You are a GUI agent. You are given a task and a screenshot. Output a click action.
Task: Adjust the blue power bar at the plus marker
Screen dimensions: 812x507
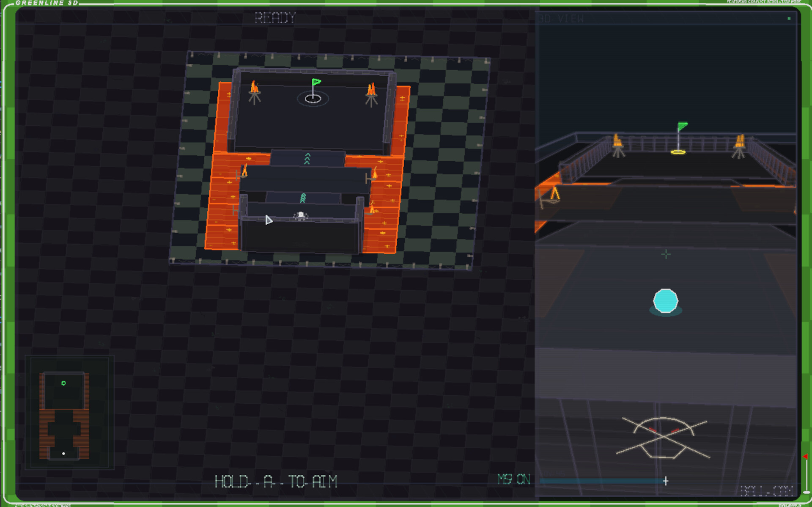coord(666,481)
